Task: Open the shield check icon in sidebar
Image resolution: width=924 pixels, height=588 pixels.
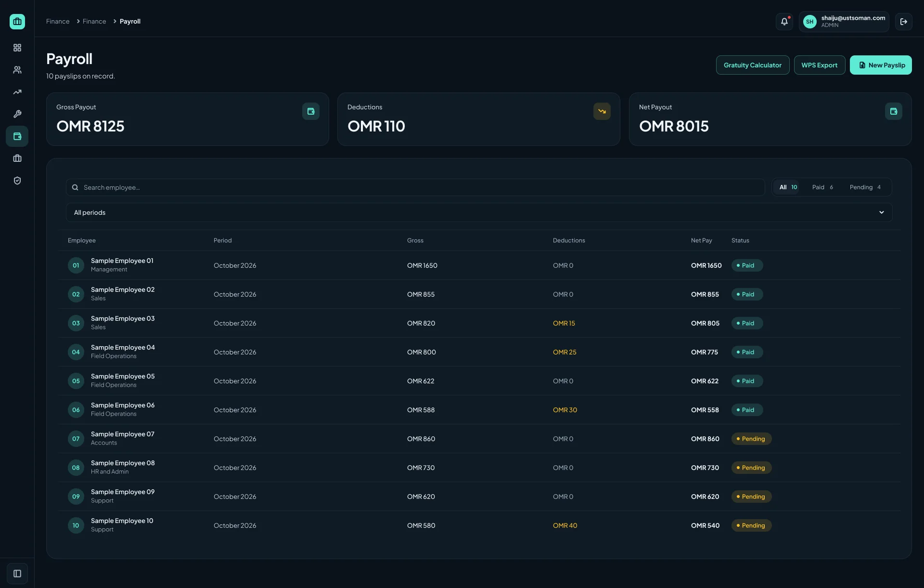Action: 17,181
